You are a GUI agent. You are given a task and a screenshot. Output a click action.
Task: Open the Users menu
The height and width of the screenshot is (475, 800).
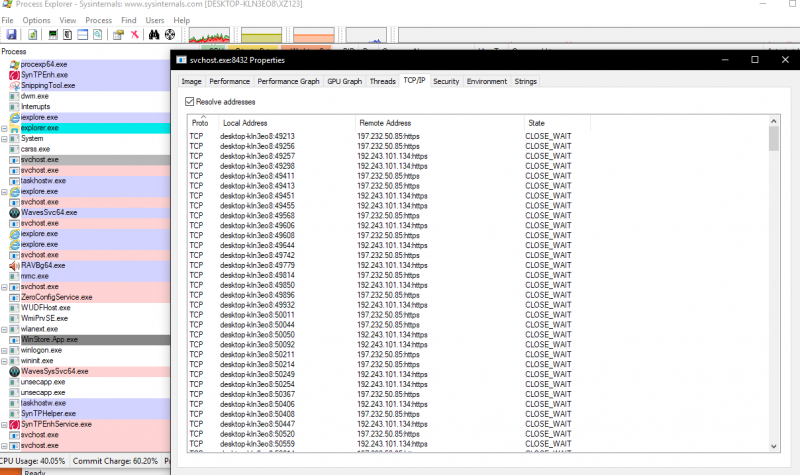pos(155,20)
